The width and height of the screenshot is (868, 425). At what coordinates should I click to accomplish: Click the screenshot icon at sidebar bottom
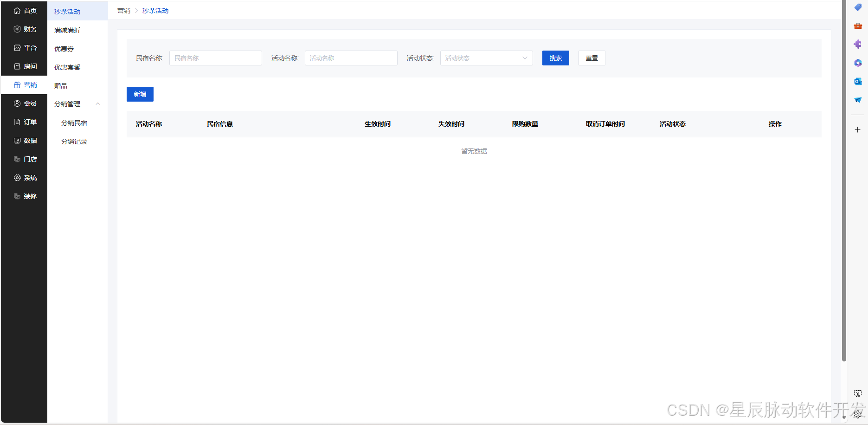[858, 393]
